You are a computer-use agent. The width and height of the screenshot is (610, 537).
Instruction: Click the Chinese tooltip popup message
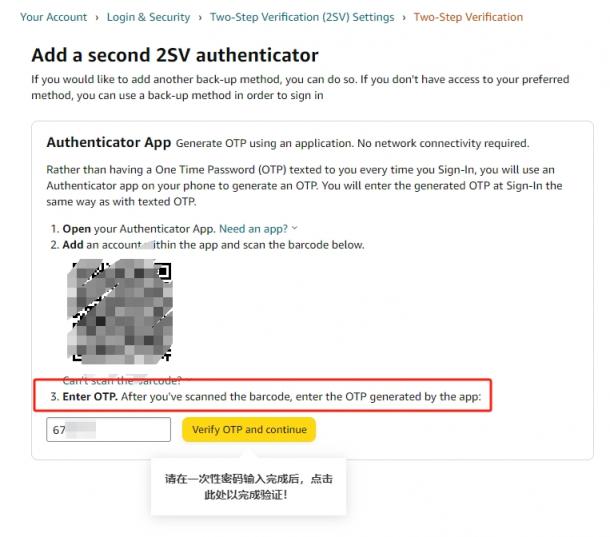(249, 486)
